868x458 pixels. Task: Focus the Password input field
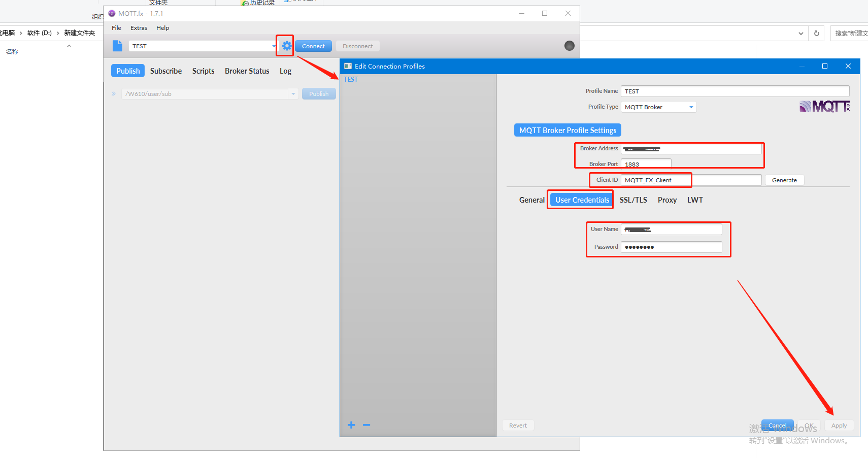click(x=671, y=247)
